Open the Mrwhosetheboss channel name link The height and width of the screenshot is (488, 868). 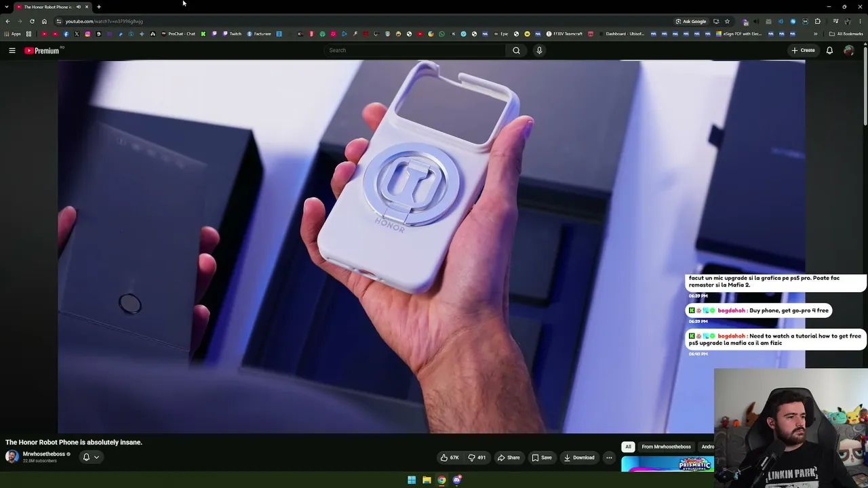[x=44, y=454]
